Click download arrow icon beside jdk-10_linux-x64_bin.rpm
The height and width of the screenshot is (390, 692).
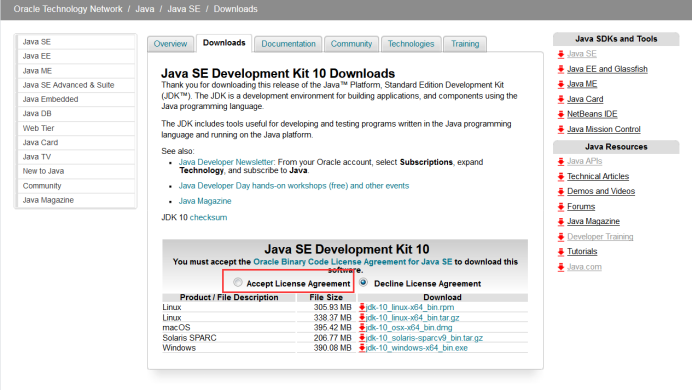pos(362,307)
